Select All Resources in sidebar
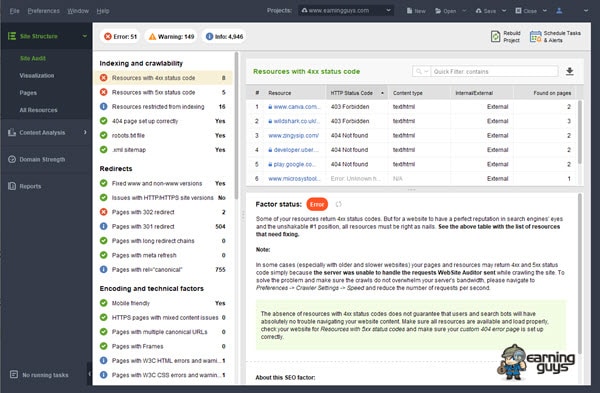Viewport: 600px width, 393px height. 38,110
